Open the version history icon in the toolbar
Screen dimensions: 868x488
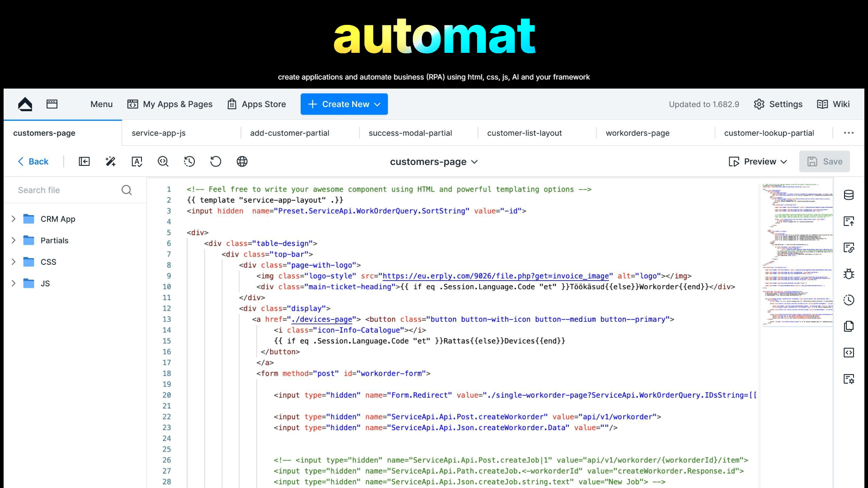[x=189, y=161]
